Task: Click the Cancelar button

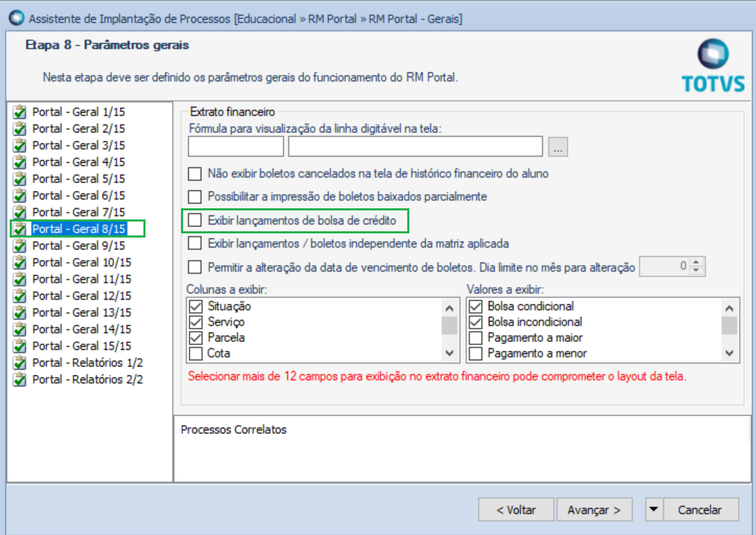Action: pos(701,509)
